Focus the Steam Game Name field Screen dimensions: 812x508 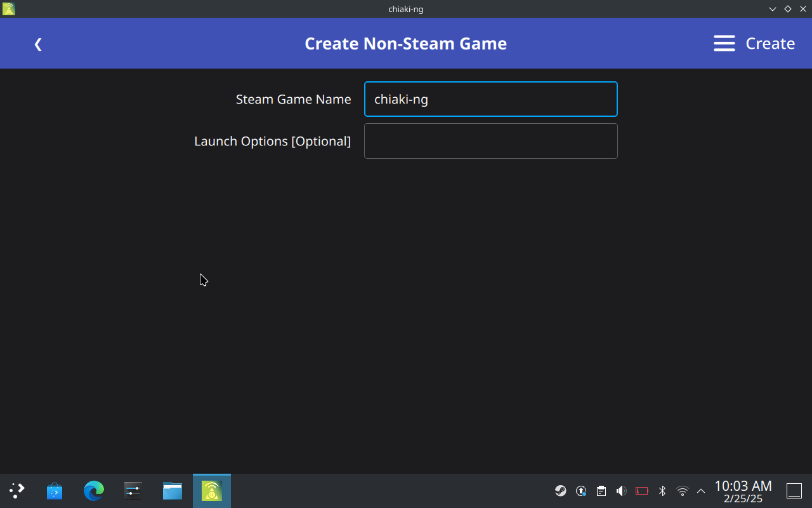[490, 99]
